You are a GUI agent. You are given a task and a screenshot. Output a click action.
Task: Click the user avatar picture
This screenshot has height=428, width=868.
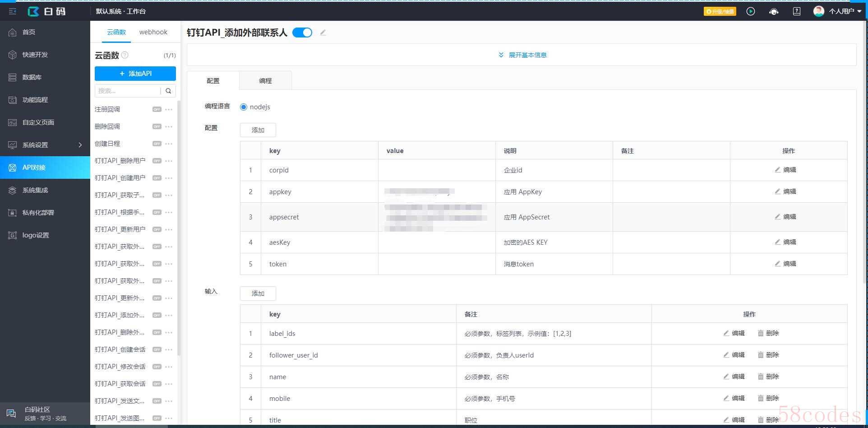[x=818, y=11]
